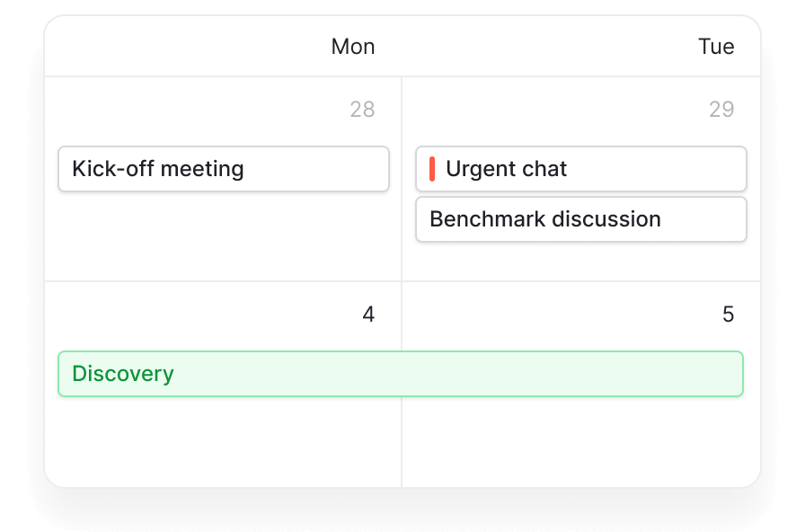Select date 5 in the Tuesday column
The image size is (805, 532).
click(x=728, y=315)
